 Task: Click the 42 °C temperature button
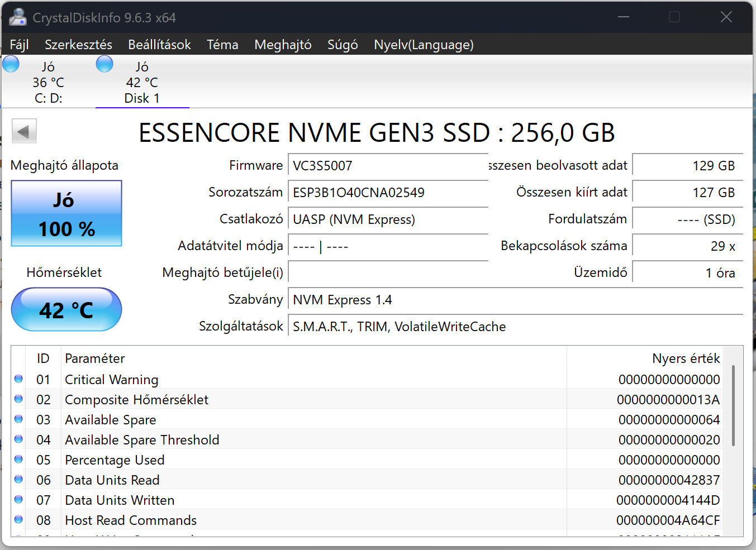[66, 309]
